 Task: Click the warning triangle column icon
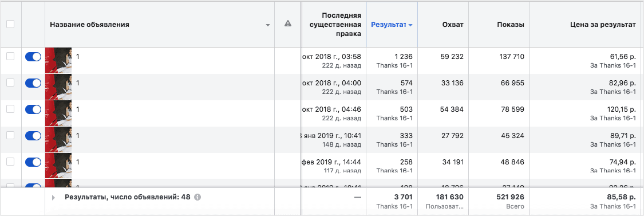click(x=288, y=24)
